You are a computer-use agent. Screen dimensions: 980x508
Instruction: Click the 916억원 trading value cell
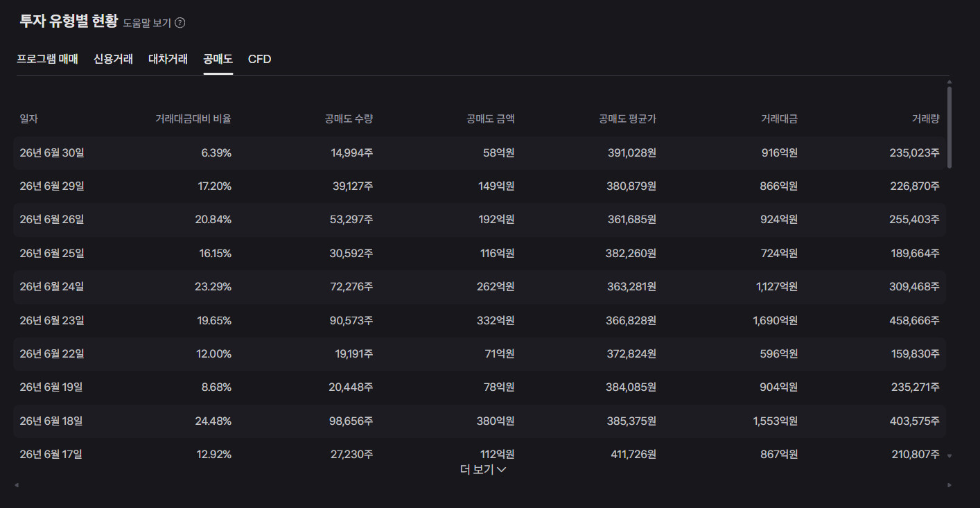coord(780,152)
